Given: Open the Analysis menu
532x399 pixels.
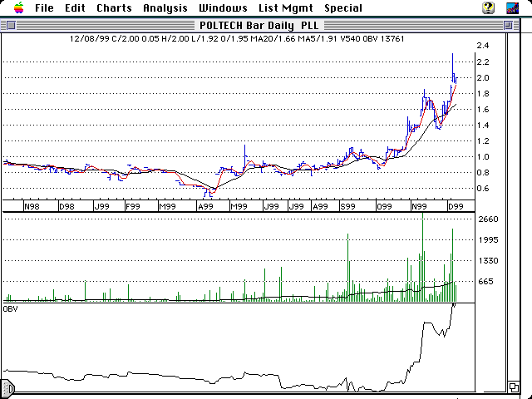Looking at the screenshot, I should pyautogui.click(x=165, y=8).
